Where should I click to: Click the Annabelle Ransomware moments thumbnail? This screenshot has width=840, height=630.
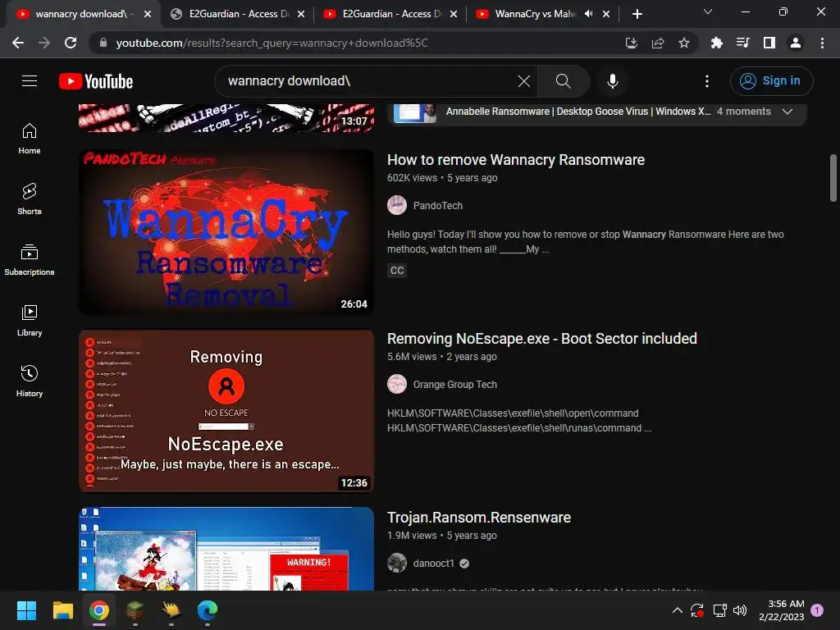pos(414,113)
